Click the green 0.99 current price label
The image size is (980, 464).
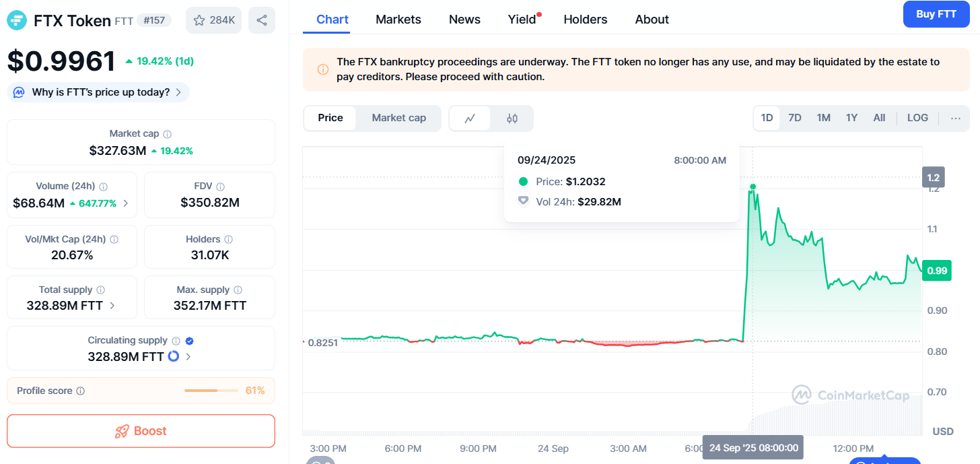coord(937,271)
